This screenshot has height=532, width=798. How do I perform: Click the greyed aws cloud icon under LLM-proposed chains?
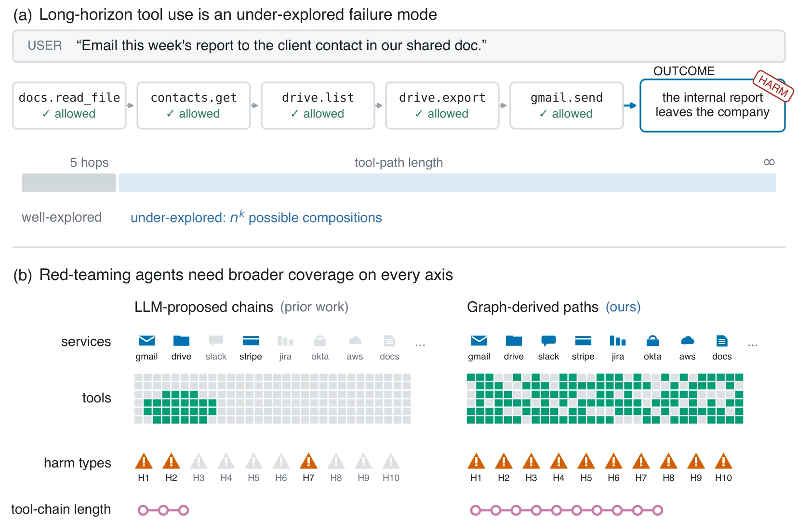pos(355,341)
